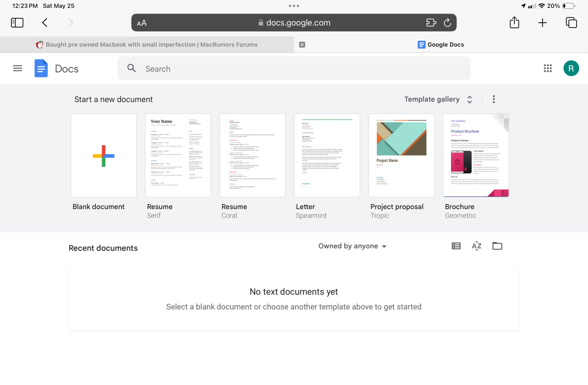Viewport: 588px width, 385px height.
Task: Open the green R account avatar
Action: click(571, 68)
